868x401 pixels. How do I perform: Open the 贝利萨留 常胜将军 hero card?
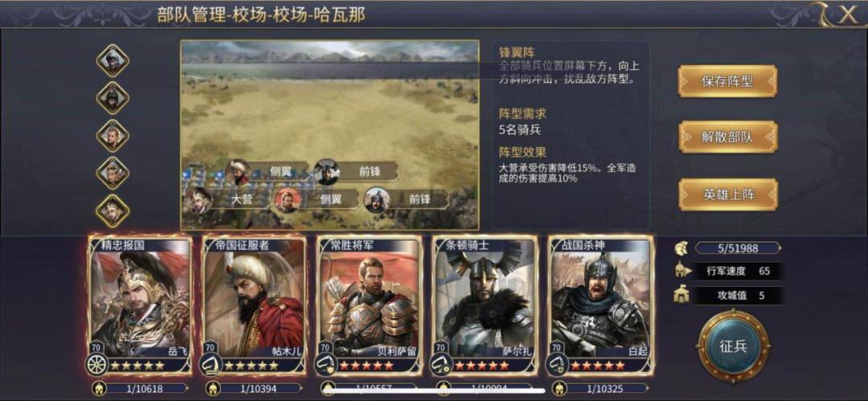click(370, 305)
